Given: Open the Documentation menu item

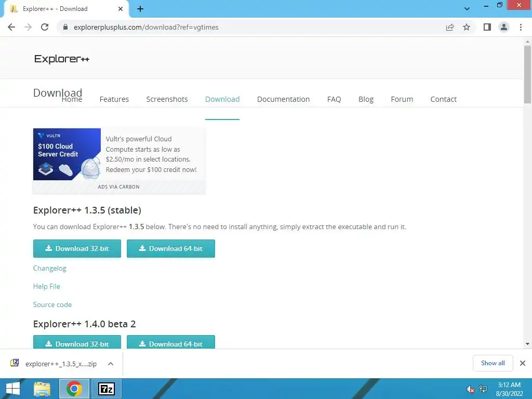Looking at the screenshot, I should [x=283, y=99].
